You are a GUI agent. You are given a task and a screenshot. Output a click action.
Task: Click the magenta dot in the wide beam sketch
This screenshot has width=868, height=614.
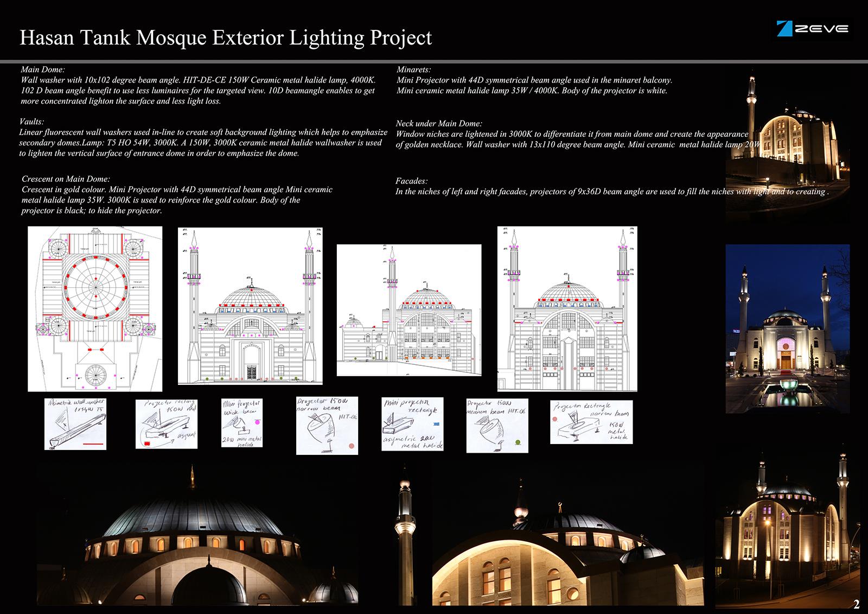257,421
